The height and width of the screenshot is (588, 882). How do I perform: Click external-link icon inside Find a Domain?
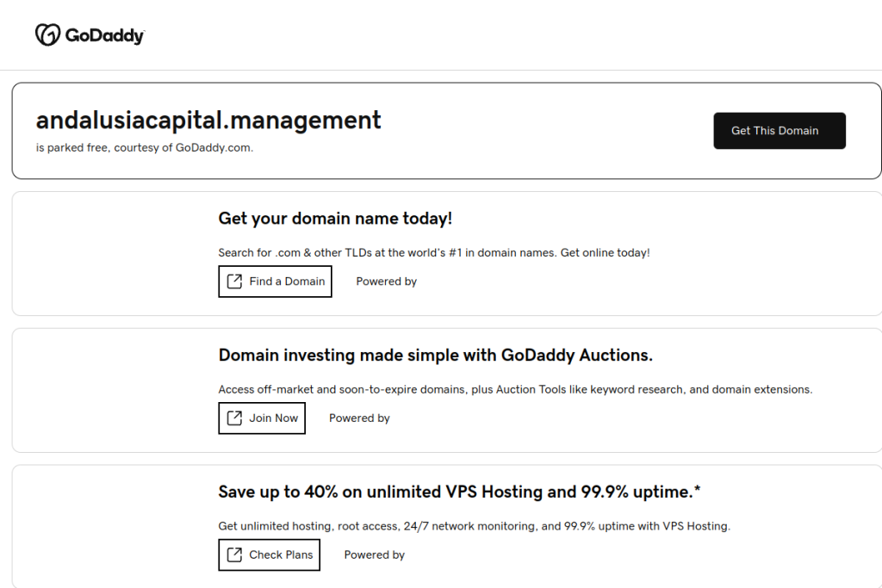[234, 282]
